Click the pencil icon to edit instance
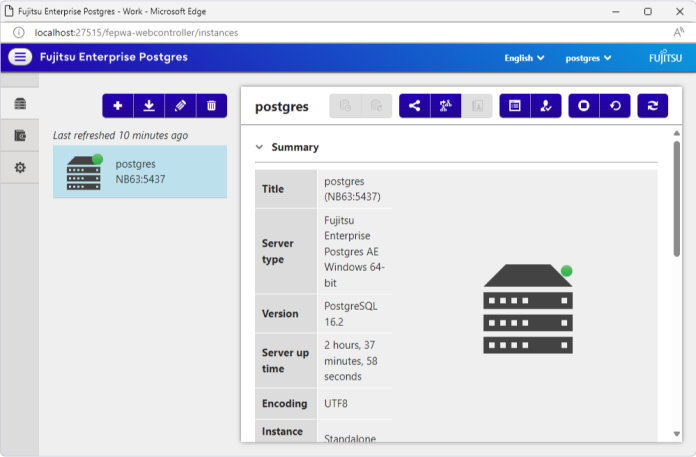Viewport: 696px width, 457px height. tap(180, 106)
